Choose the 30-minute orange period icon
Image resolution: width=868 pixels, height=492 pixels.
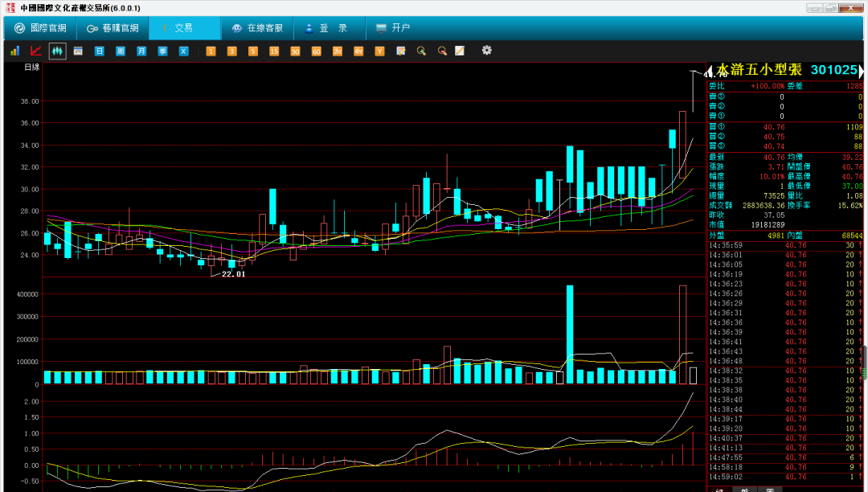point(295,51)
